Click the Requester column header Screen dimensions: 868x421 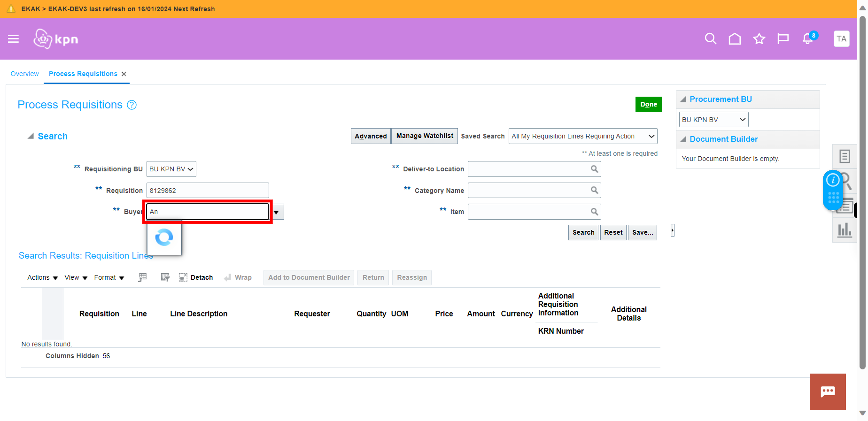(x=312, y=314)
